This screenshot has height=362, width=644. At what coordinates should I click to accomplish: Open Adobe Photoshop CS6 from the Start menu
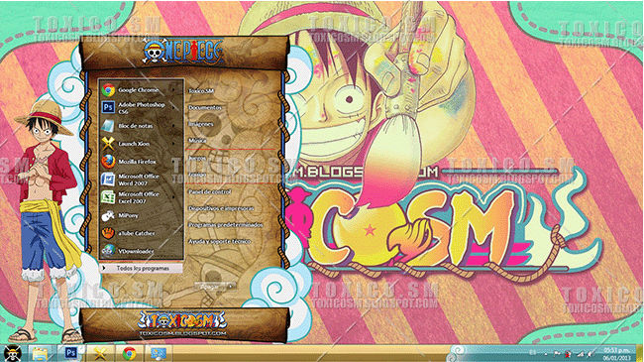pyautogui.click(x=141, y=108)
